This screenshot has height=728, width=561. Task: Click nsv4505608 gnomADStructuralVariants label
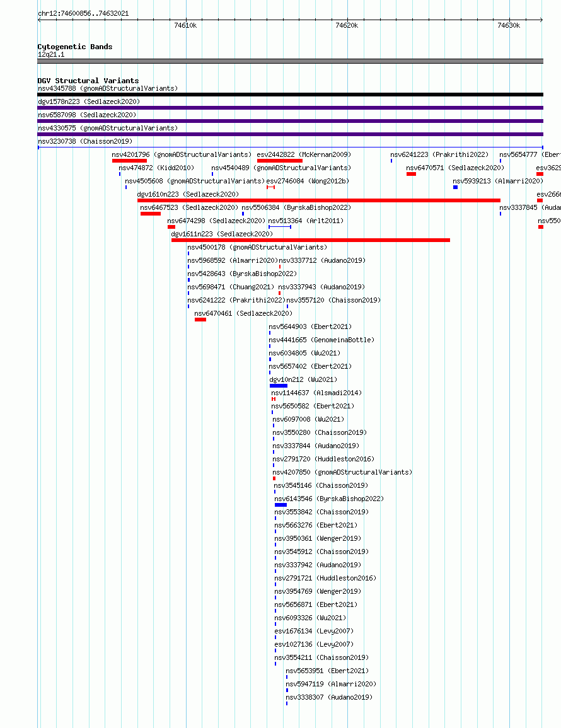pyautogui.click(x=195, y=181)
